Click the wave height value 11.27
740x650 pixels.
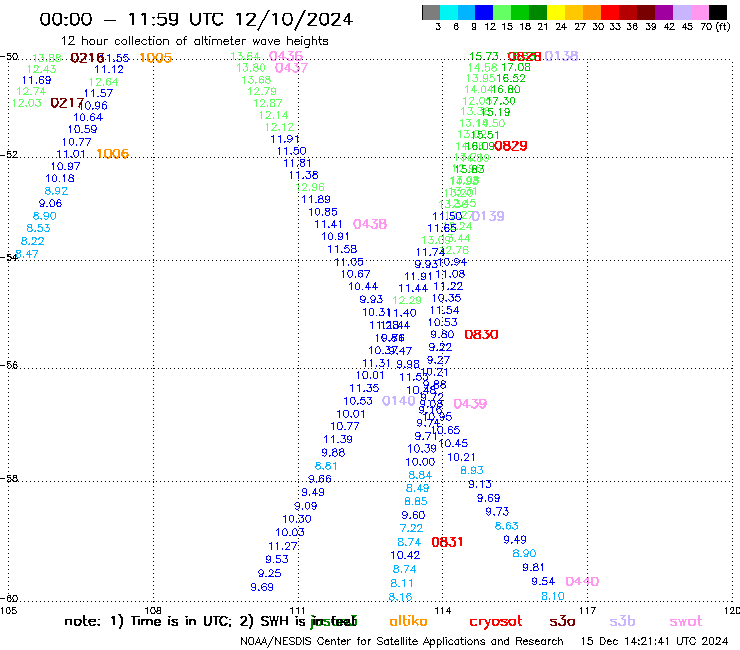click(283, 546)
